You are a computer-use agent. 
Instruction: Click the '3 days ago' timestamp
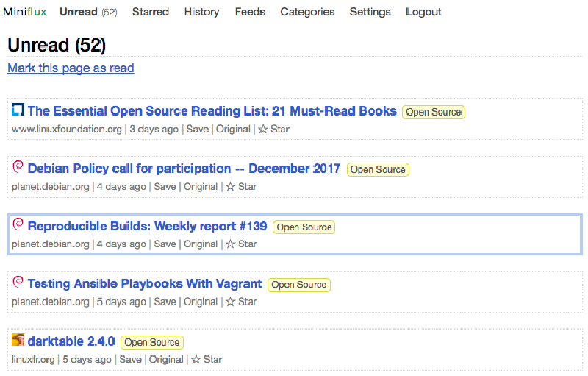(x=154, y=129)
